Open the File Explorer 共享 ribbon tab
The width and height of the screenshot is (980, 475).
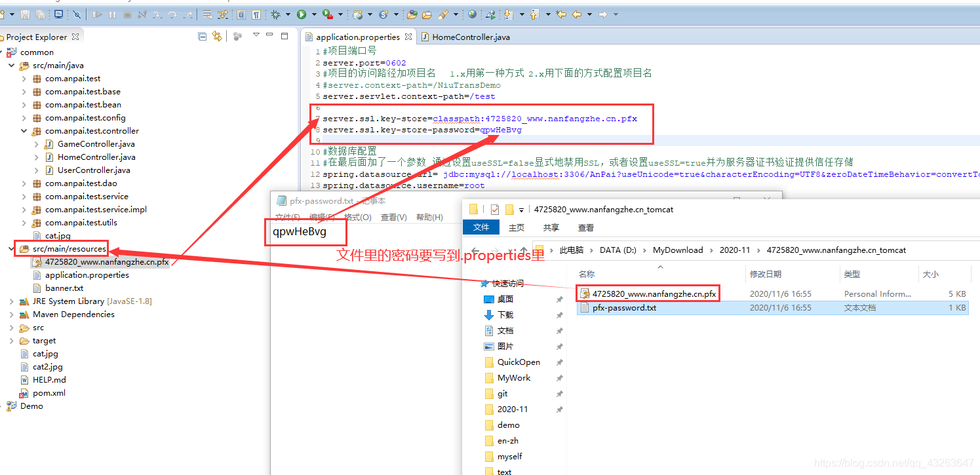click(x=551, y=227)
